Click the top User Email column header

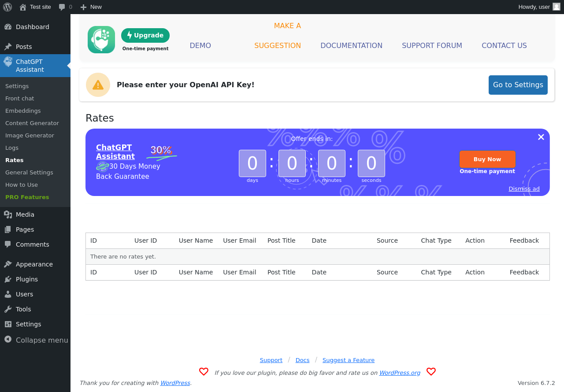point(240,240)
